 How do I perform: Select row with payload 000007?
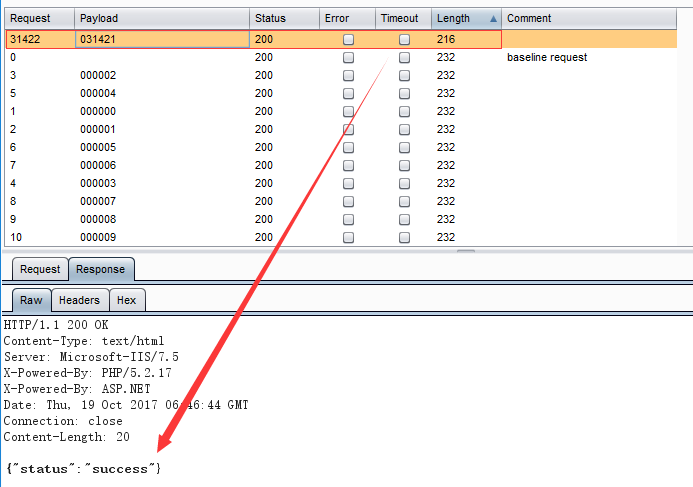pos(341,202)
